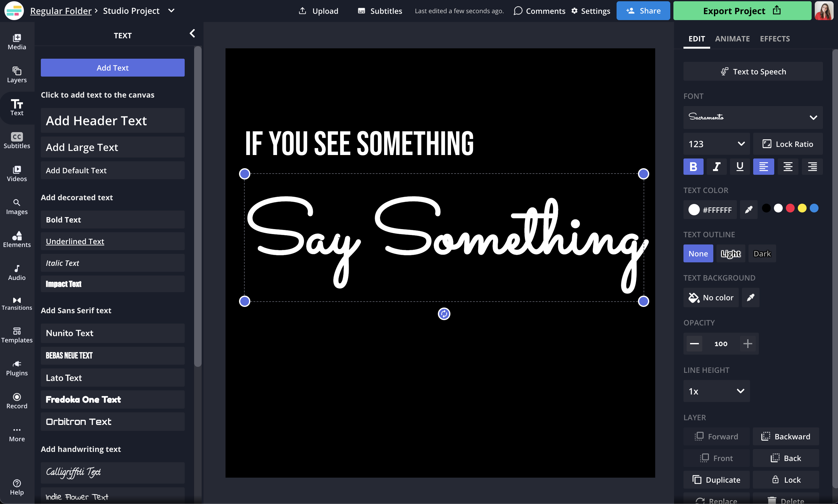Enable underline on the selected text
The width and height of the screenshot is (838, 504).
[x=740, y=166]
